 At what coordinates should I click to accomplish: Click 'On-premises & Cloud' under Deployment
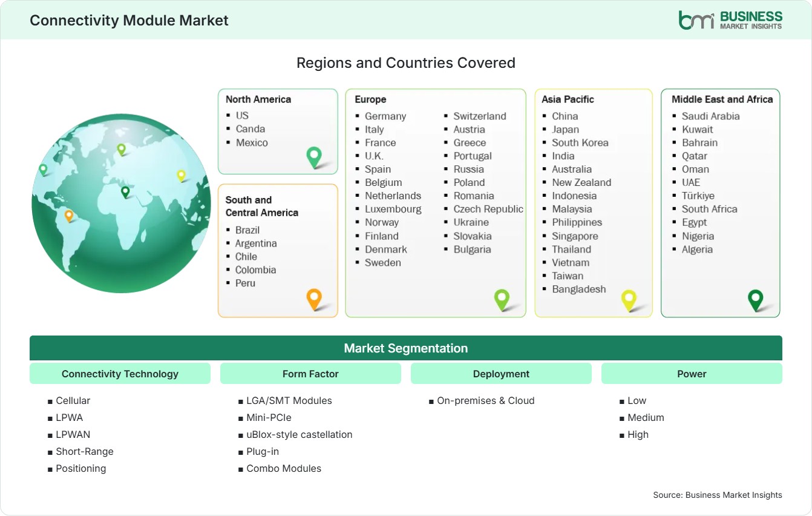pos(486,401)
